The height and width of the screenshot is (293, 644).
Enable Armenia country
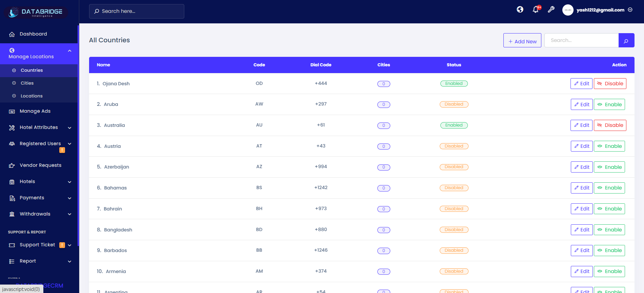(x=609, y=271)
